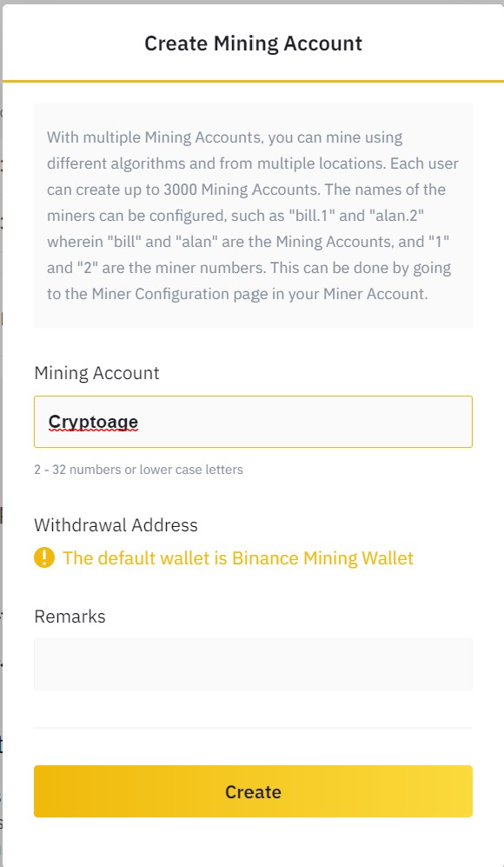
Task: Click the yellow exclamation warning icon
Action: 44,557
